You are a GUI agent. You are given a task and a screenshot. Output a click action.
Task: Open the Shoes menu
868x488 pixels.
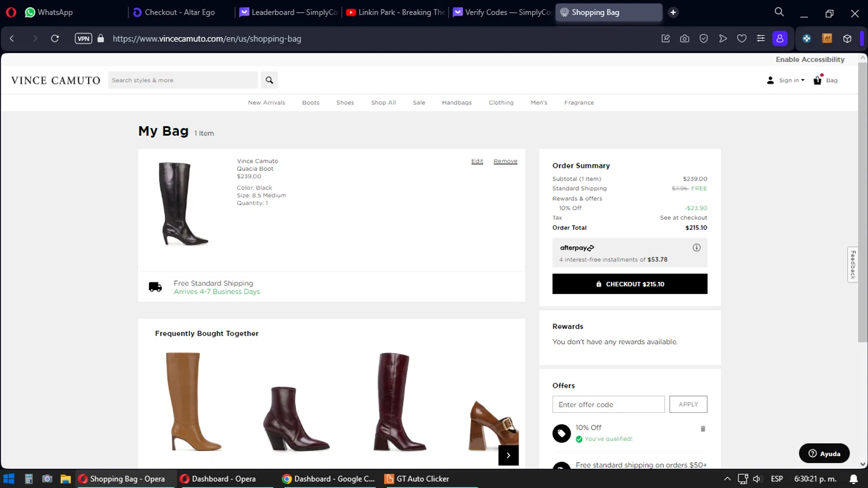(345, 102)
